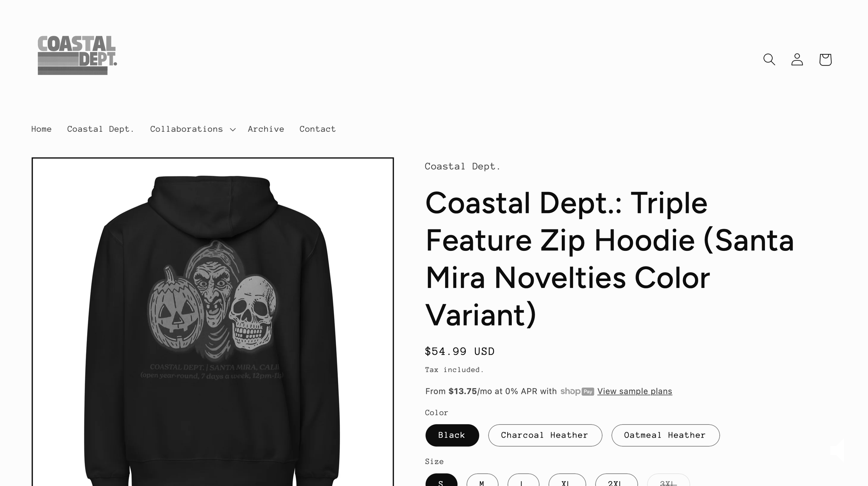Image resolution: width=868 pixels, height=486 pixels.
Task: Click the Coastal Dept. logo
Action: (77, 55)
